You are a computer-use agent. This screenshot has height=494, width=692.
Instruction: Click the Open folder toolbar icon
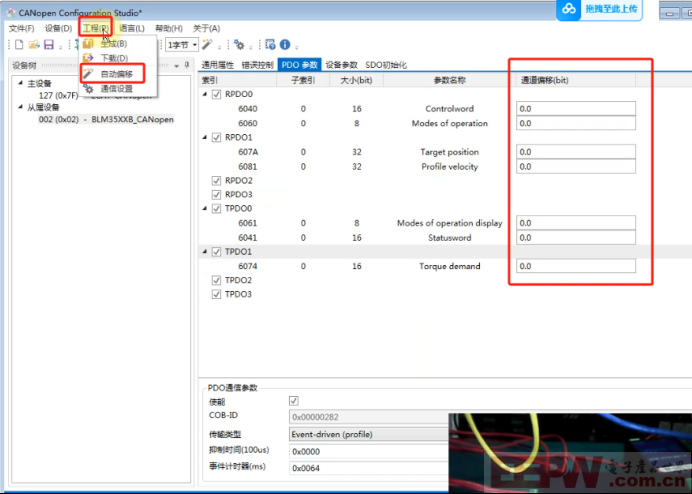(x=34, y=45)
